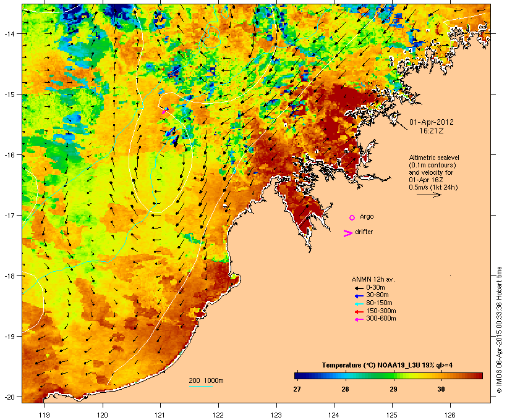Click the latitude axis label -17
The width and height of the screenshot is (507, 420).
click(9, 215)
